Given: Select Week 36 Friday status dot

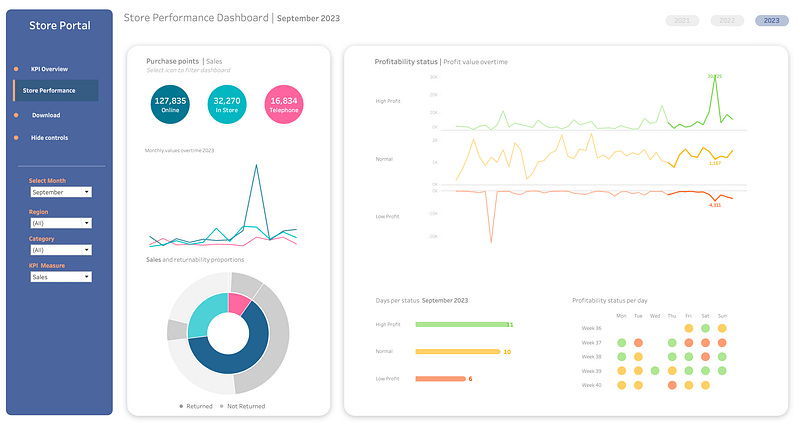Looking at the screenshot, I should pyautogui.click(x=689, y=328).
